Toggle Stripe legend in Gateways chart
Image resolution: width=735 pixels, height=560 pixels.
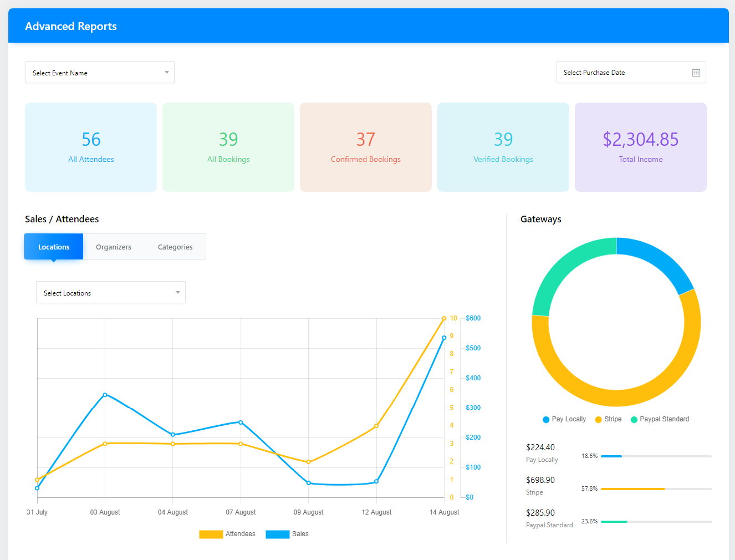[x=608, y=419]
